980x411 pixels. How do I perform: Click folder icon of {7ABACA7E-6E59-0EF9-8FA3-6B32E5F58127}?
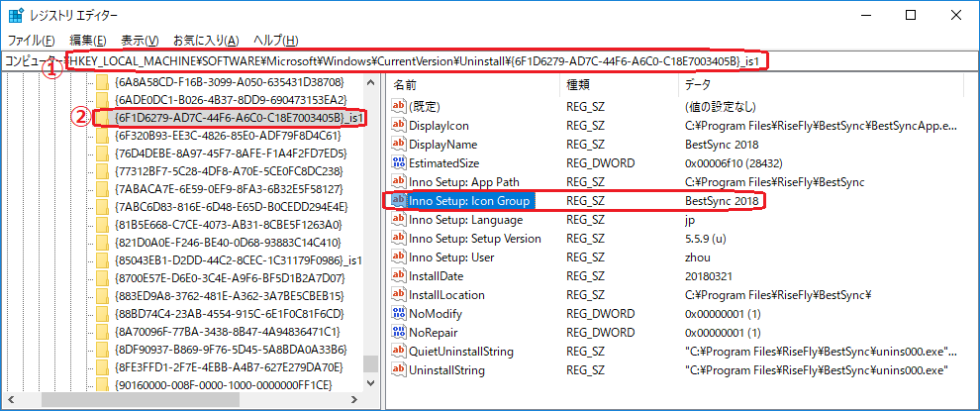(103, 188)
